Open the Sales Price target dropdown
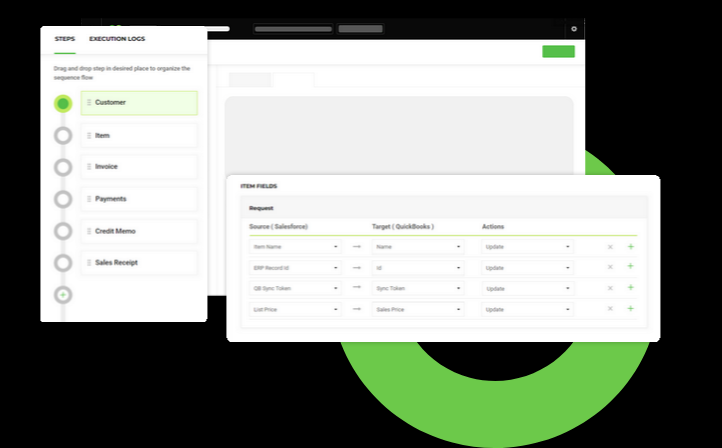722x448 pixels. (418, 309)
